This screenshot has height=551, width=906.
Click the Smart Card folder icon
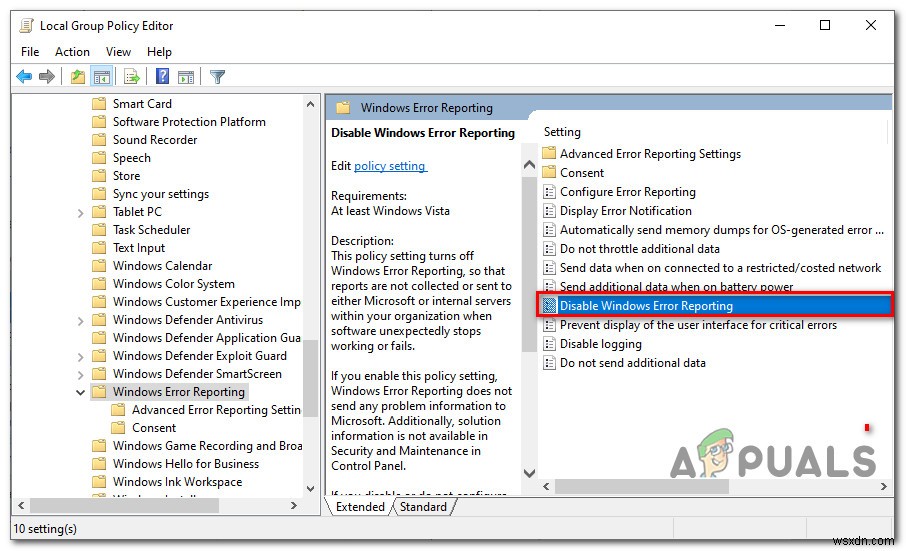[99, 104]
